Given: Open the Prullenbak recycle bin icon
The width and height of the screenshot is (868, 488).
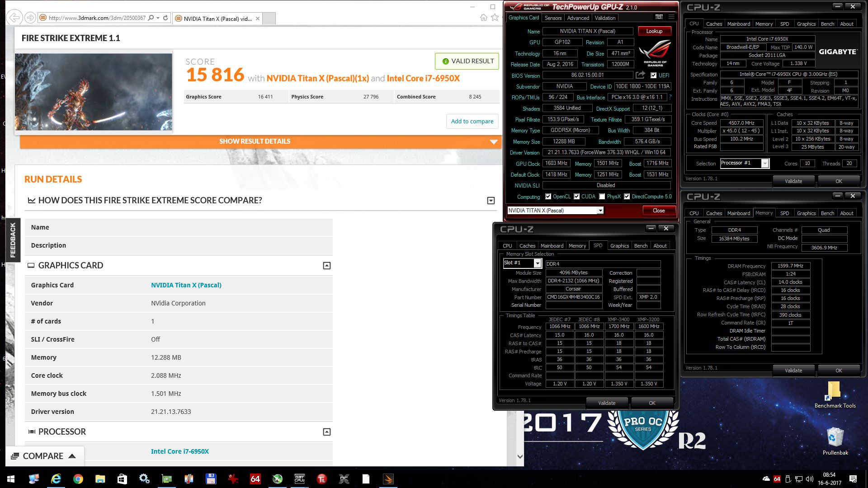Looking at the screenshot, I should (835, 441).
